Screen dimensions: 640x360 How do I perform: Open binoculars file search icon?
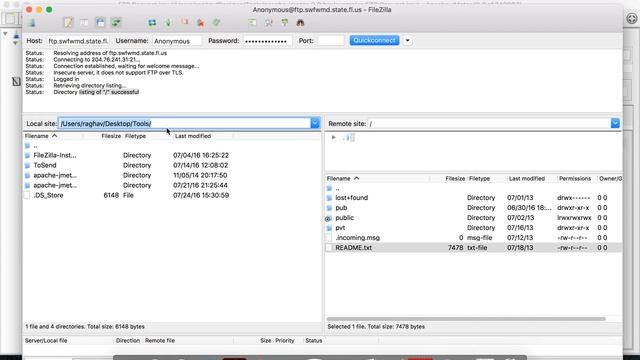click(300, 23)
